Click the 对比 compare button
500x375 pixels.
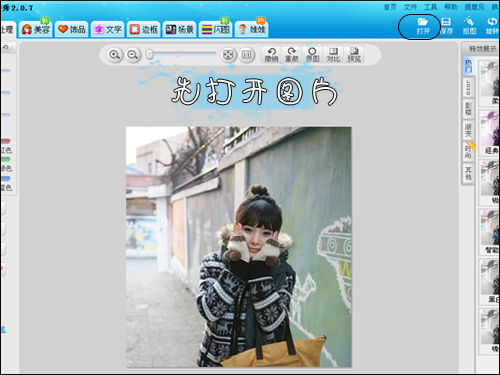[x=333, y=54]
